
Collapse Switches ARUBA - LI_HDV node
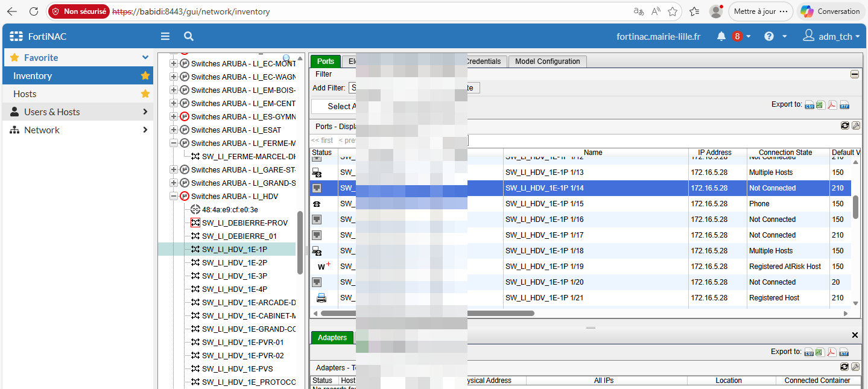[x=174, y=196]
